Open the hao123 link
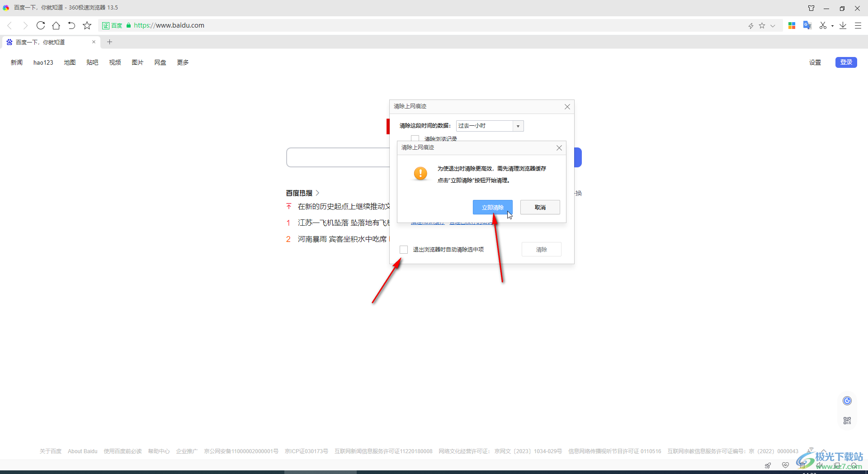 pyautogui.click(x=43, y=62)
